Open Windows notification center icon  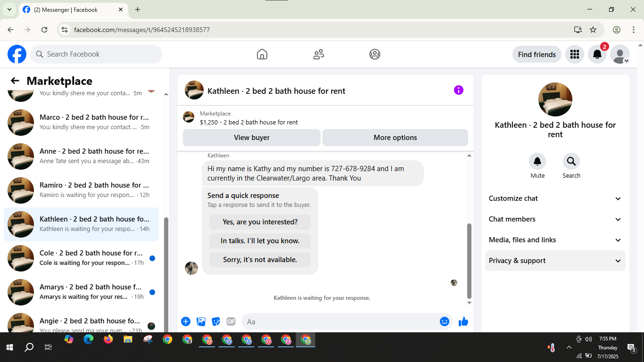(632, 348)
